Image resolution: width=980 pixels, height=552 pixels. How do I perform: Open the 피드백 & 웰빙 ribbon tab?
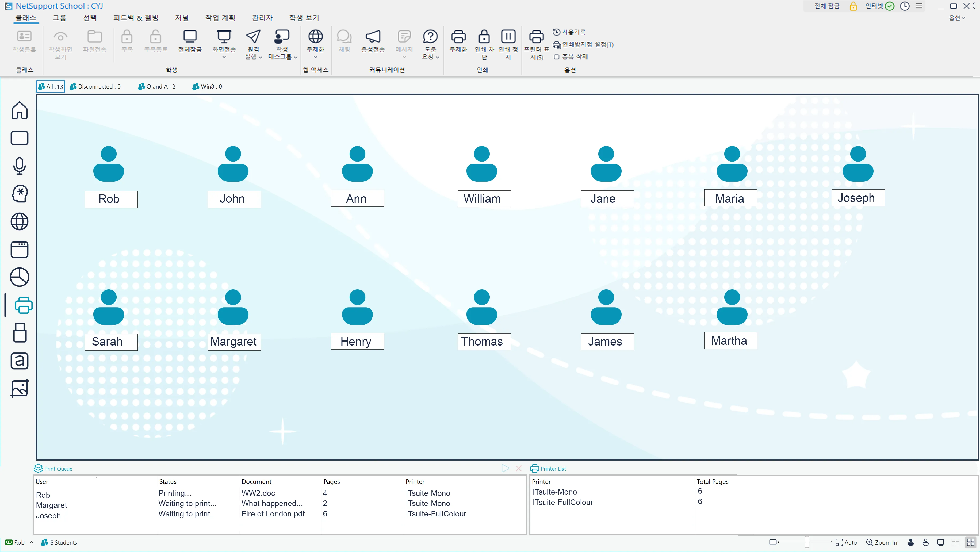[x=135, y=18]
